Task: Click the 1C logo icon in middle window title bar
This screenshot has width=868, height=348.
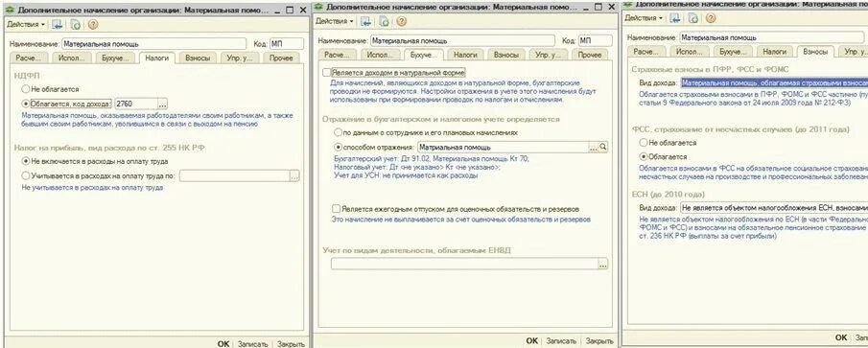Action: (x=318, y=7)
